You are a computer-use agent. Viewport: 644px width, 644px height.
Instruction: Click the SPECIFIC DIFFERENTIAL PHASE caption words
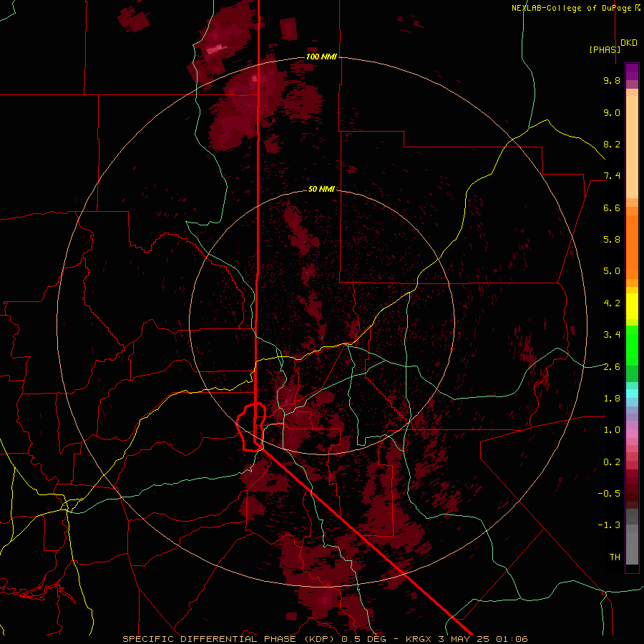[209, 639]
